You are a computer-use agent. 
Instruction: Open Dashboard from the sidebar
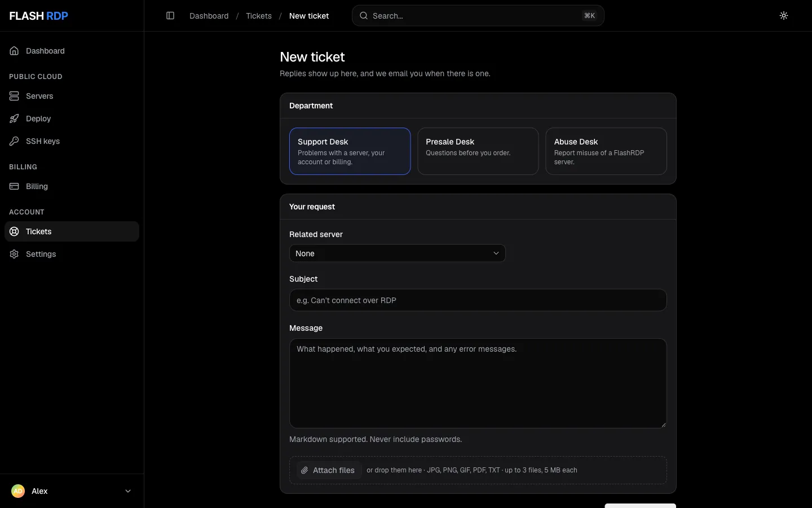click(x=72, y=51)
